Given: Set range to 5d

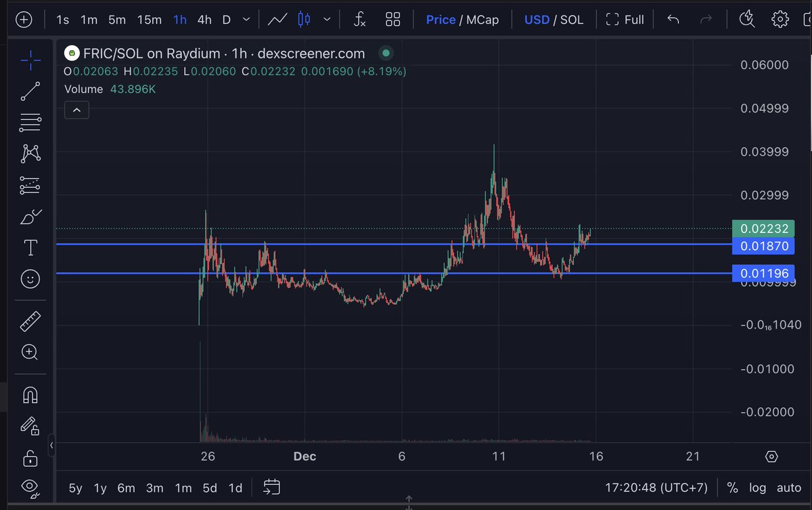Looking at the screenshot, I should [x=210, y=488].
